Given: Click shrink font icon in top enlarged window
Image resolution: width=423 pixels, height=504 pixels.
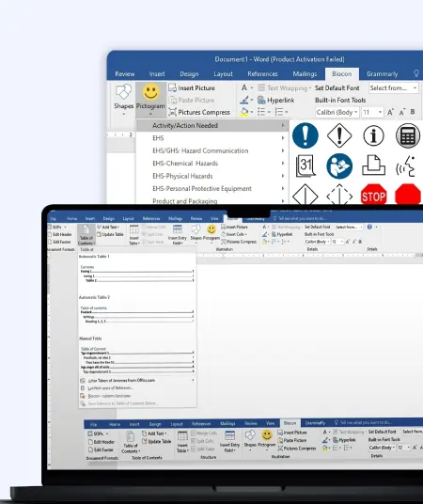Looking at the screenshot, I should [x=402, y=112].
